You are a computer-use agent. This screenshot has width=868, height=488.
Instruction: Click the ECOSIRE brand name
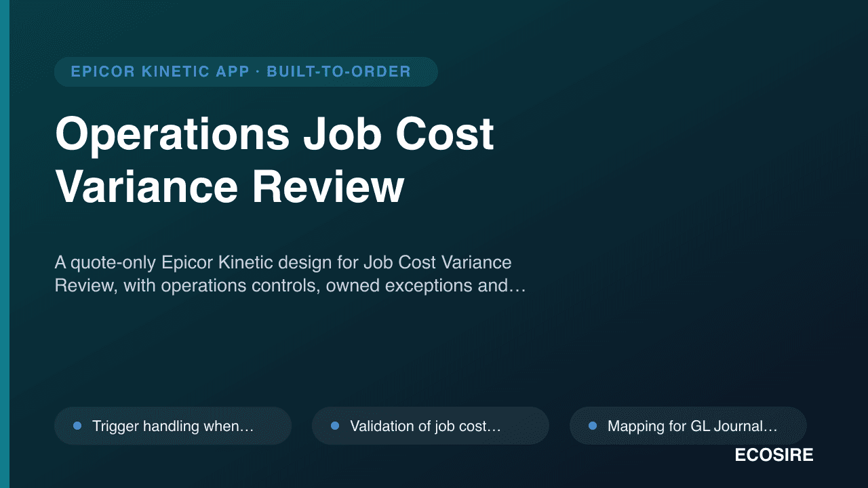tap(774, 455)
